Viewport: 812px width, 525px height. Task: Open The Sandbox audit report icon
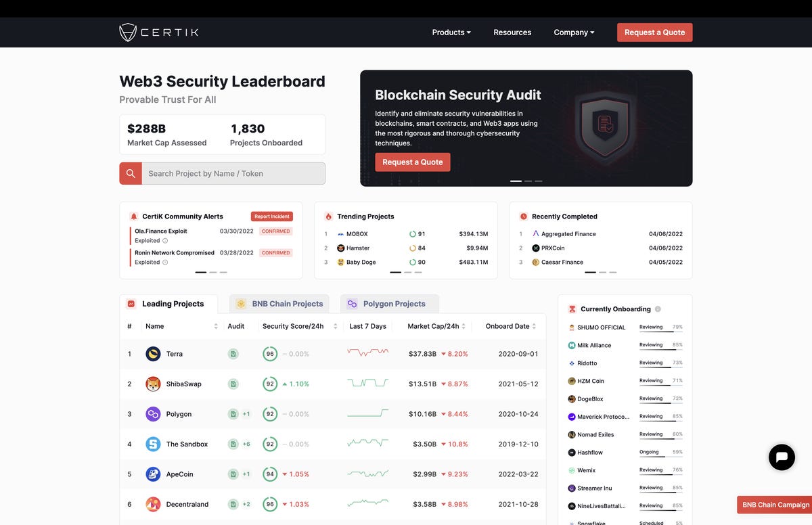[x=233, y=444]
